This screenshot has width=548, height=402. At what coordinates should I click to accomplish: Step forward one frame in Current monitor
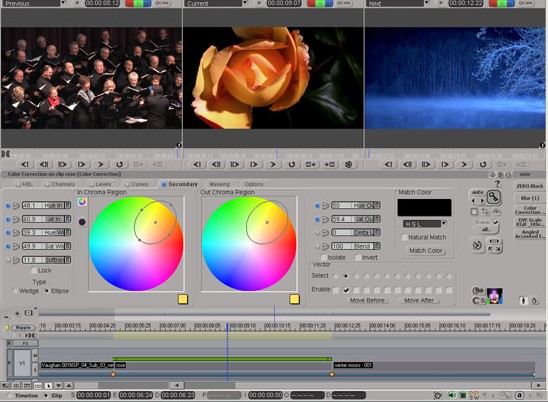click(x=235, y=164)
